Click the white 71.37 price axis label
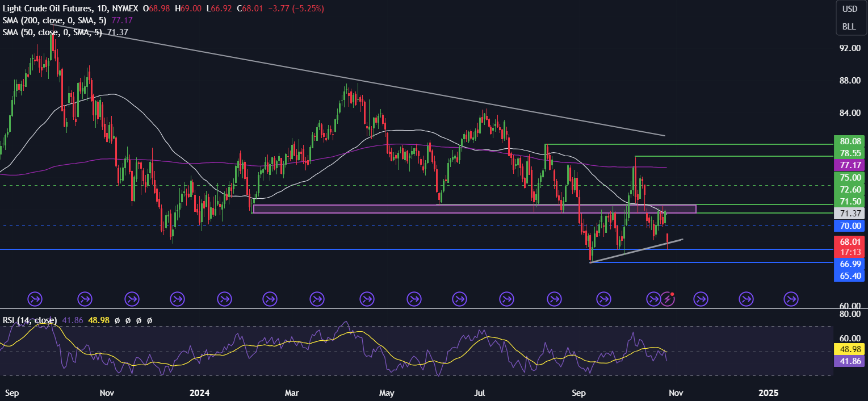The height and width of the screenshot is (401, 868). coord(849,214)
